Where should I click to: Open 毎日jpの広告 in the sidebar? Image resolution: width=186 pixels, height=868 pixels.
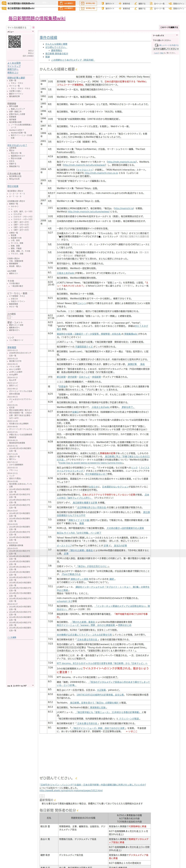(x=14, y=179)
